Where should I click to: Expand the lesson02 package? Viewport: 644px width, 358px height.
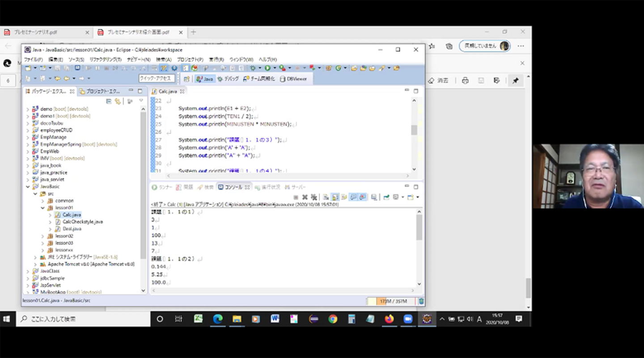(x=42, y=236)
